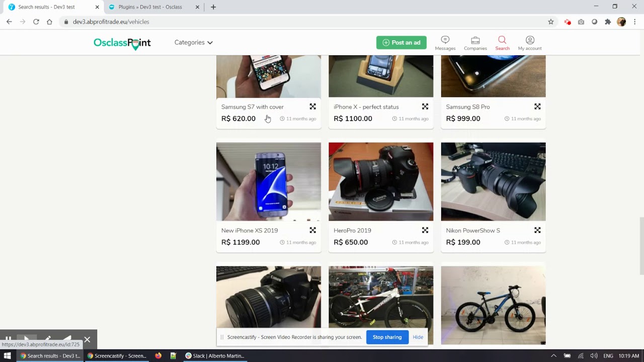The height and width of the screenshot is (362, 644).
Task: Expand preview icon on HeroPro 2019
Action: (425, 230)
